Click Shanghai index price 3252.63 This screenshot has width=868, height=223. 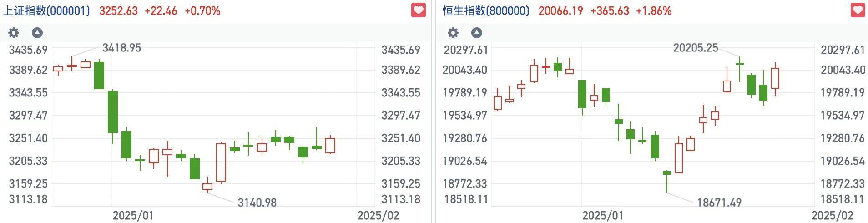coord(118,11)
